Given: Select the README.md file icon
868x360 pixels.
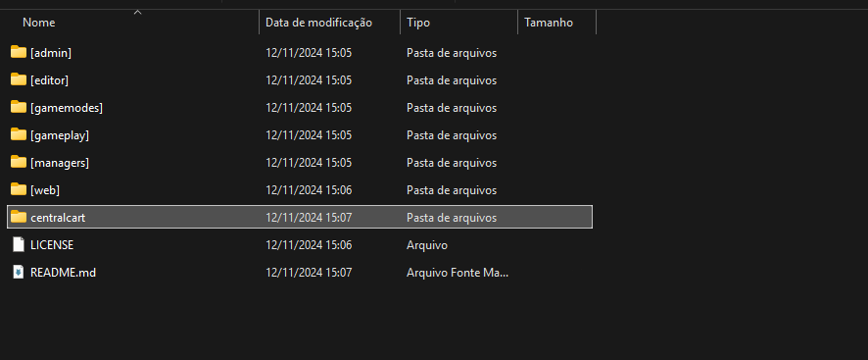Looking at the screenshot, I should [19, 273].
